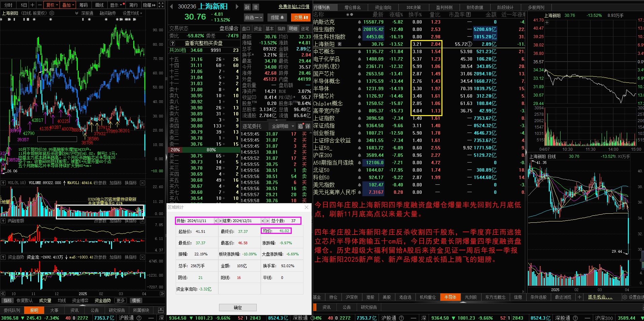Step the 开始 date earlier with its left arrow
Viewport: 644px width, 321px height.
(x=216, y=221)
